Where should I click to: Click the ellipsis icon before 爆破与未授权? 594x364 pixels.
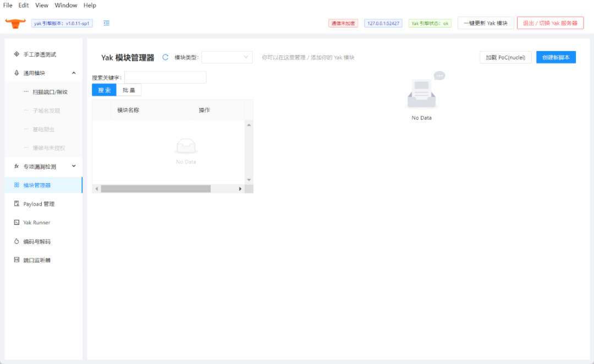26,148
